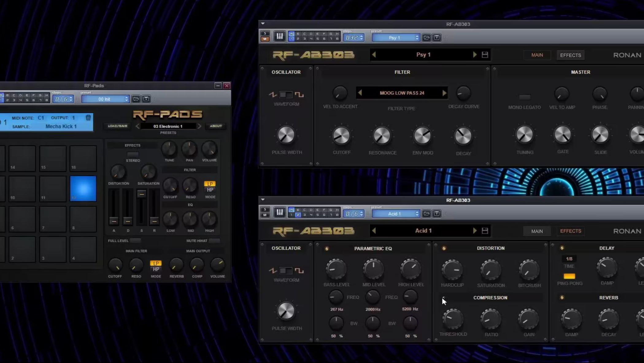
Task: Select previous filter type before Moog Low Pass 24
Action: tap(360, 93)
